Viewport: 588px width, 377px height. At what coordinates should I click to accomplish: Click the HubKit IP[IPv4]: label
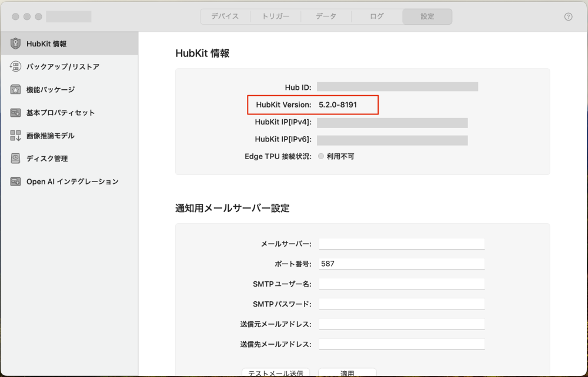283,122
